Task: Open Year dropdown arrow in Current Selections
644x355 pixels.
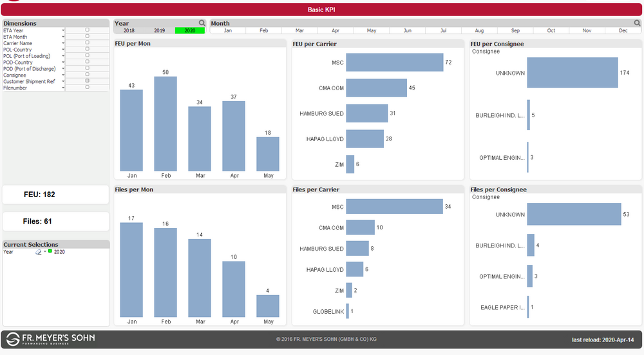Action: point(45,252)
